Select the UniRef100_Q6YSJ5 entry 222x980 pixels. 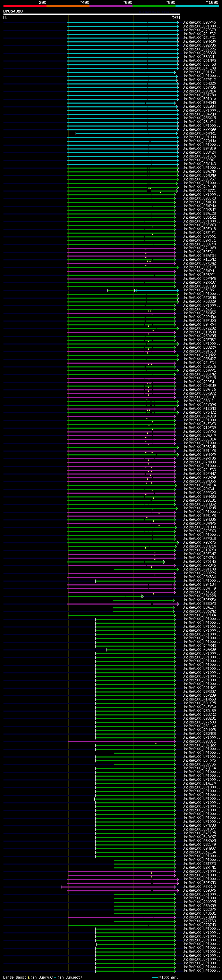[199, 156]
